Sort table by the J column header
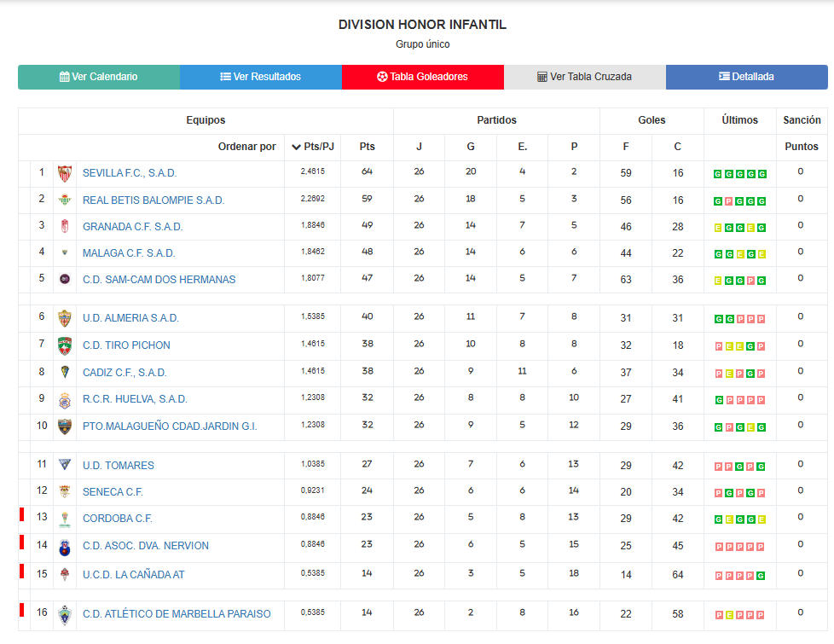The image size is (834, 644). [419, 147]
